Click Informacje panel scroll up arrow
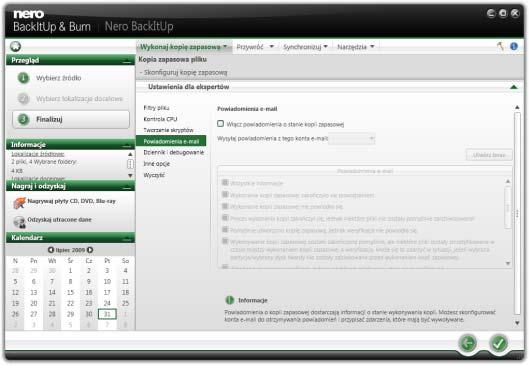This screenshot has height=365, width=529. coord(130,154)
